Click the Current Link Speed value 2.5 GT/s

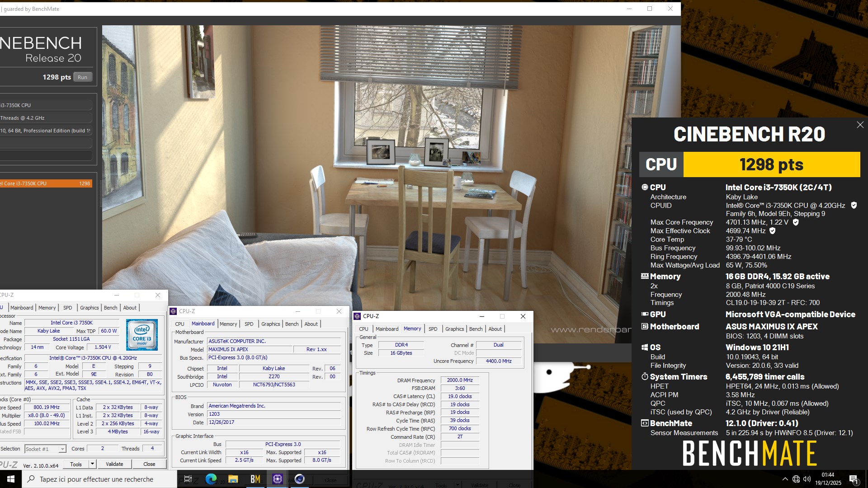pyautogui.click(x=244, y=460)
